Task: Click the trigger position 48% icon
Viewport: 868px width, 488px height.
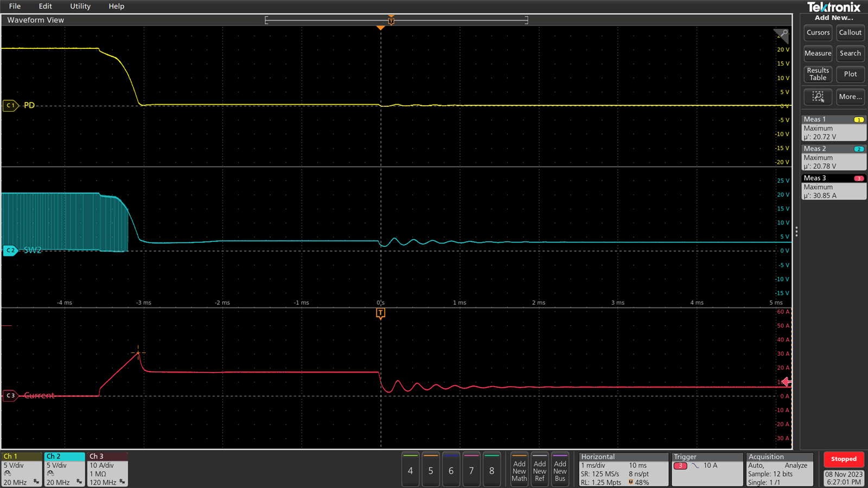Action: tap(631, 482)
